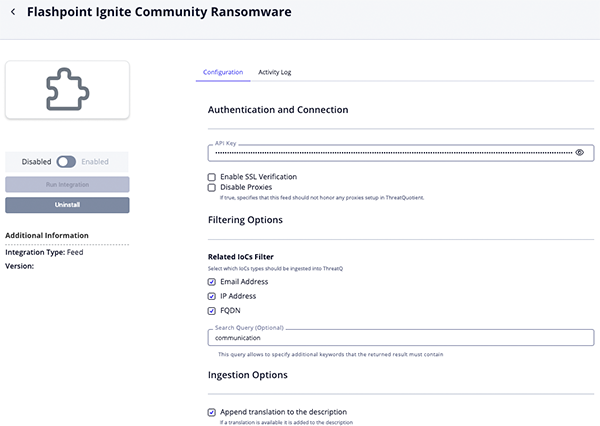Image resolution: width=600 pixels, height=426 pixels.
Task: Click the Uninstall button
Action: point(67,204)
